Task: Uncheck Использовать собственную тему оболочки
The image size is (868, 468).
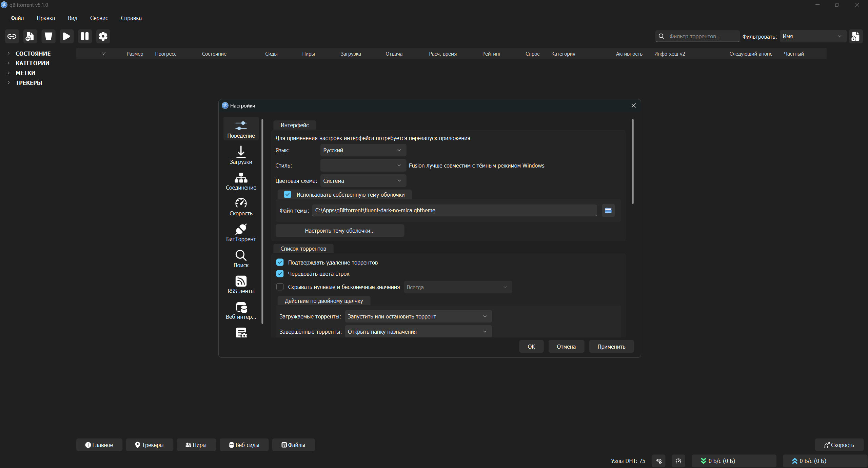Action: [288, 195]
